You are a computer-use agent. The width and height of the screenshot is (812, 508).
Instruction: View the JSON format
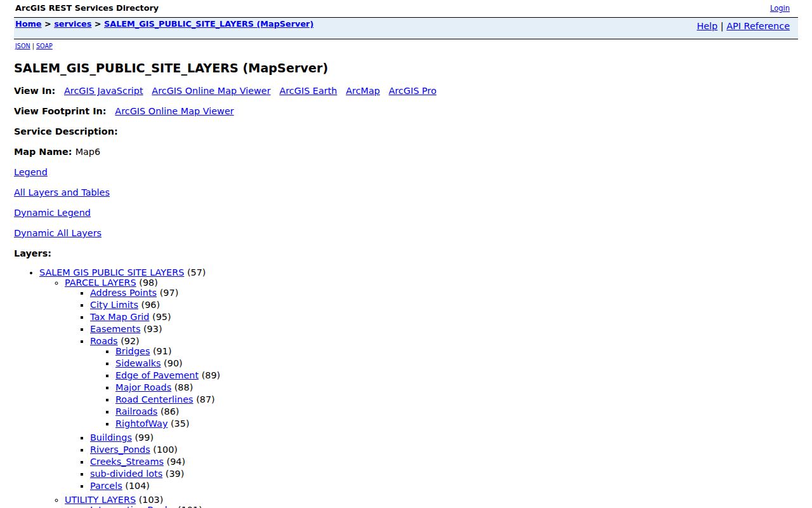tap(22, 46)
